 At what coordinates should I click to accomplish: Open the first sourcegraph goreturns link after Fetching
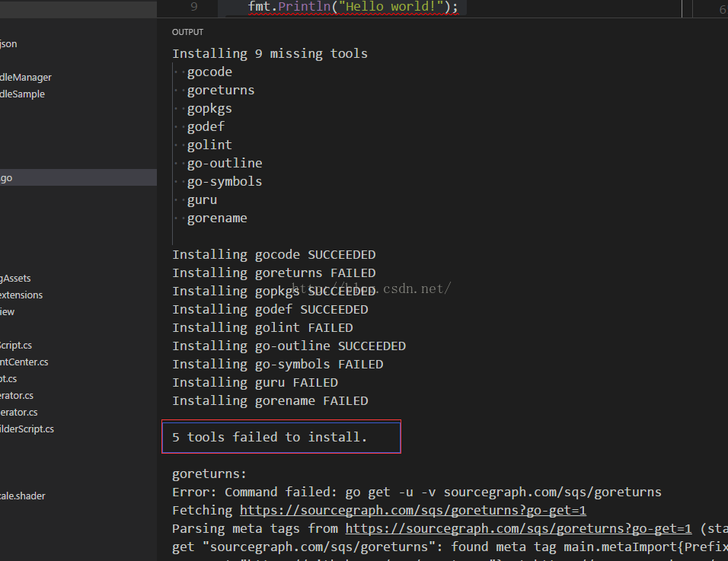coord(413,510)
